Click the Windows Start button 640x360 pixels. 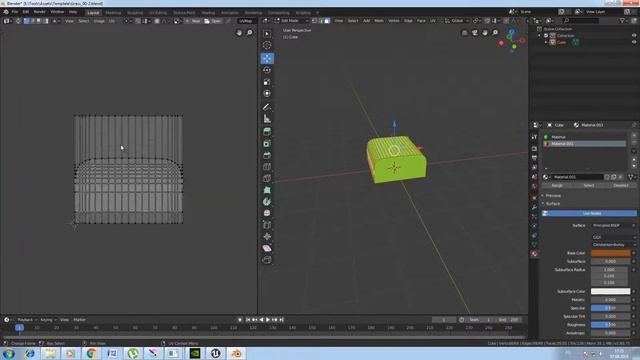click(9, 353)
